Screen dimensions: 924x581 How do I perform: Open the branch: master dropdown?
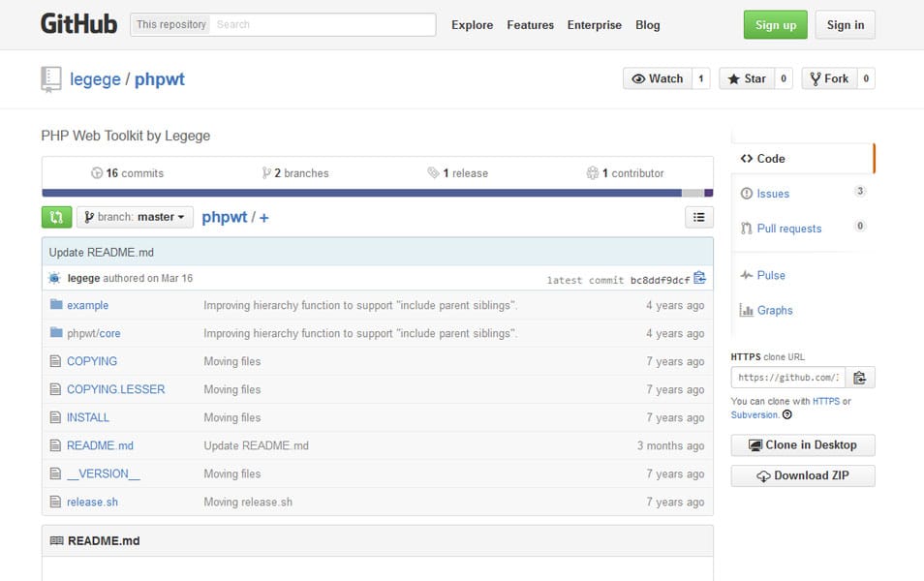coord(135,217)
